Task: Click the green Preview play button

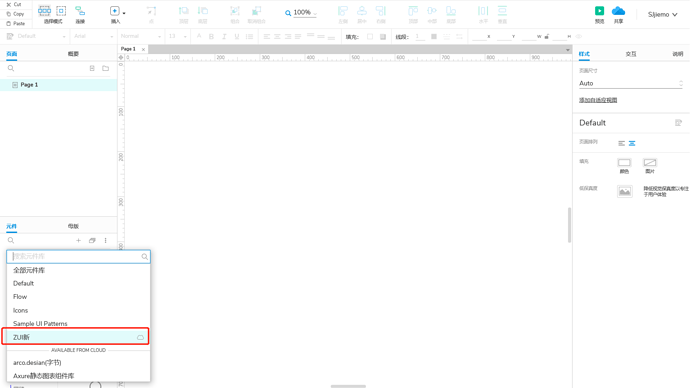Action: click(599, 11)
